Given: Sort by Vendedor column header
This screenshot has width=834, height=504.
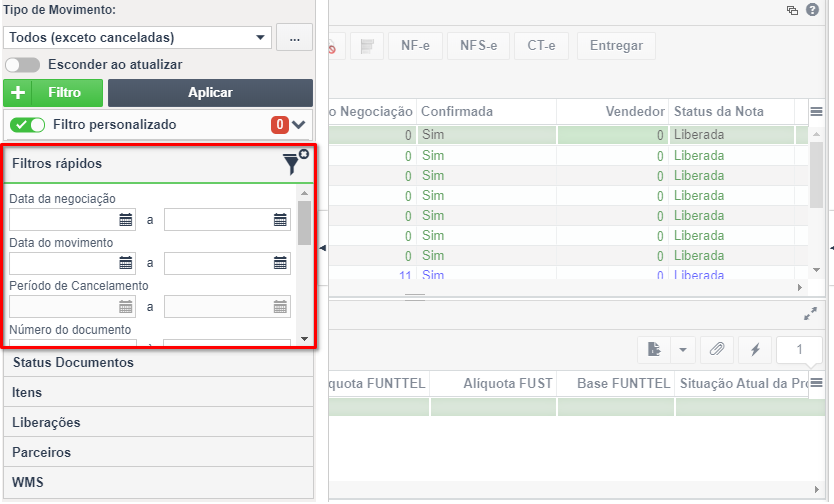Looking at the screenshot, I should coord(613,112).
